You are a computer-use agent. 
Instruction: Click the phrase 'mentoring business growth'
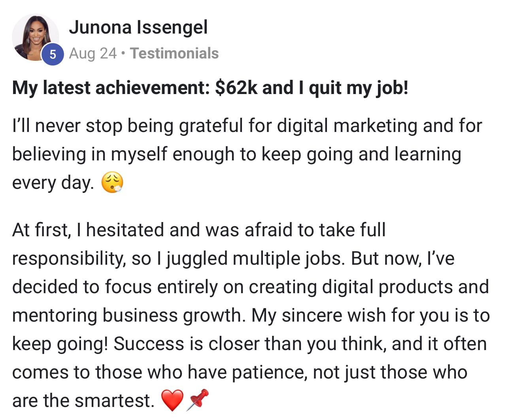point(127,315)
